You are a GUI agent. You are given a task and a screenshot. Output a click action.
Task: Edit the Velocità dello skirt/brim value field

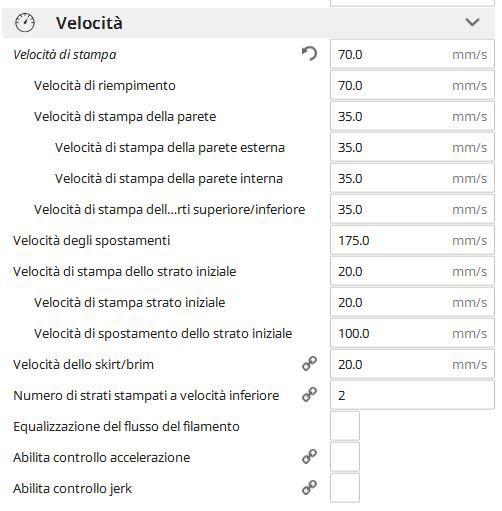[x=412, y=364]
